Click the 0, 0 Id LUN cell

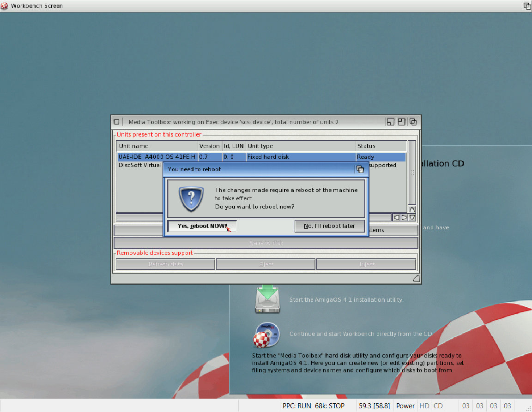(234, 157)
